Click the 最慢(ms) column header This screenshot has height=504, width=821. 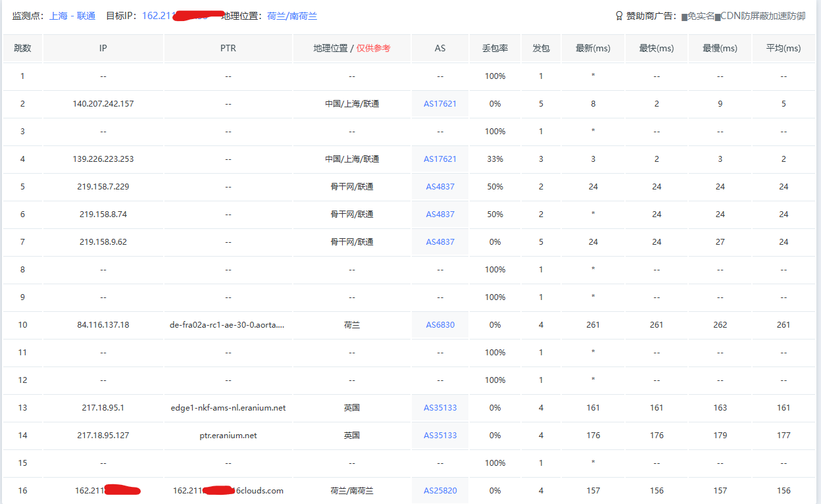click(720, 49)
